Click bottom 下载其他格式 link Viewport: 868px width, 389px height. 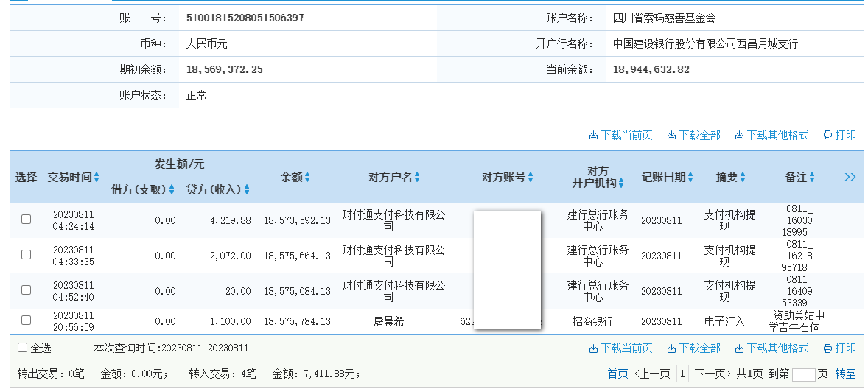[771, 348]
